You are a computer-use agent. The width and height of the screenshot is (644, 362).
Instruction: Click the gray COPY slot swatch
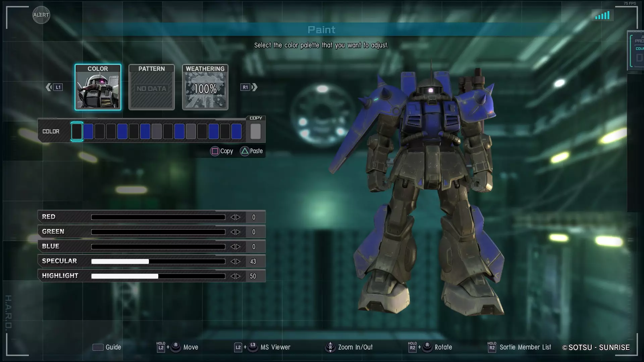coord(256,131)
